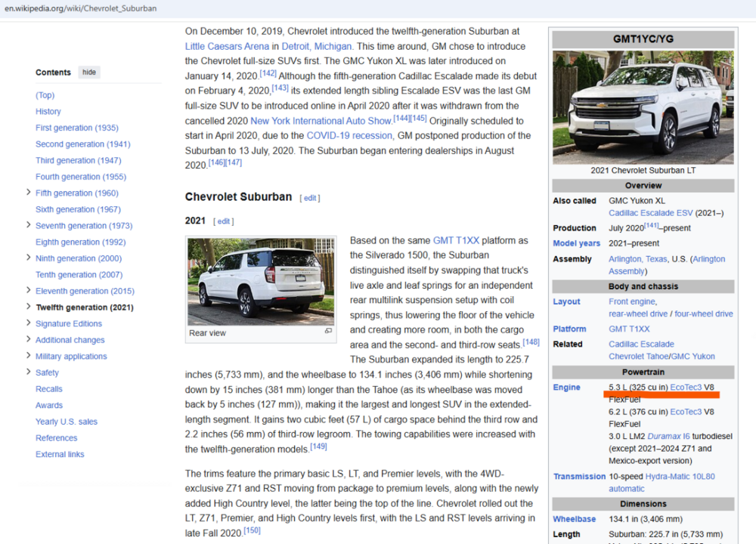Viewport: 756px width, 544px height.
Task: Expand the Fifth generation (1960) section chevron
Action: point(28,193)
